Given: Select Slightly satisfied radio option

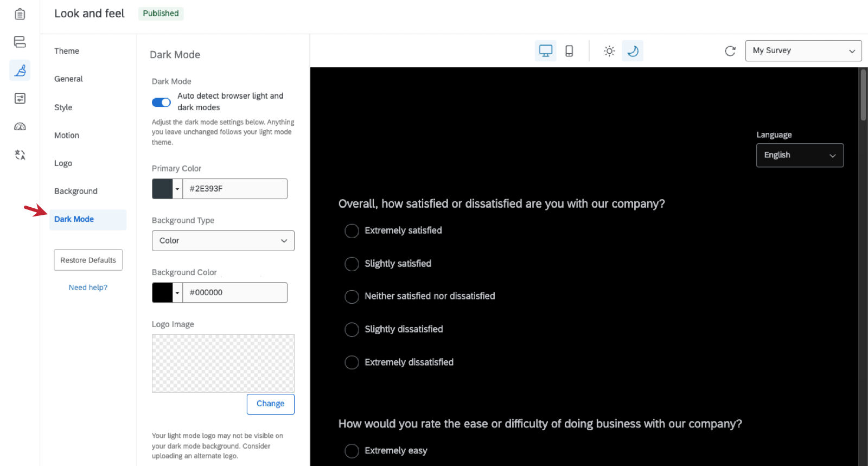Looking at the screenshot, I should [352, 264].
